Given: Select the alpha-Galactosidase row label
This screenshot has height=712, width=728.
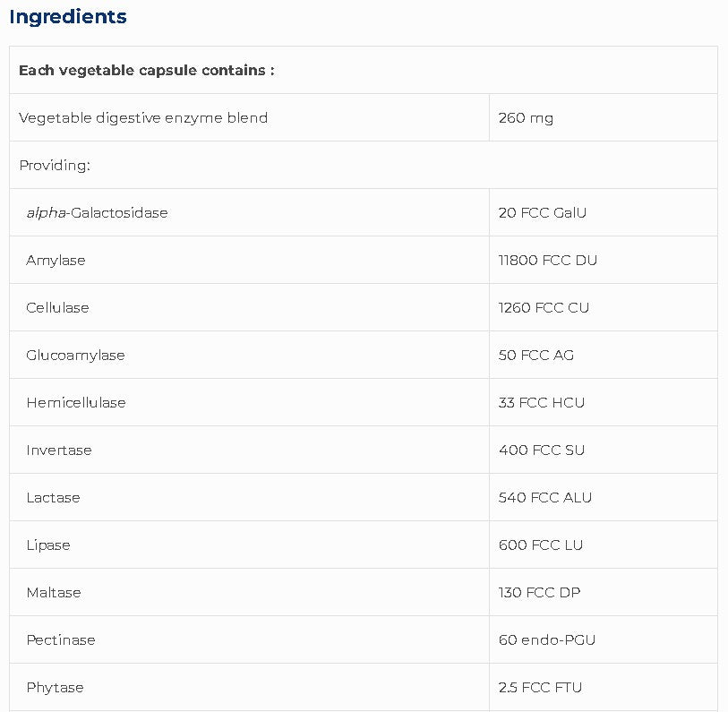Looking at the screenshot, I should click(x=97, y=212).
